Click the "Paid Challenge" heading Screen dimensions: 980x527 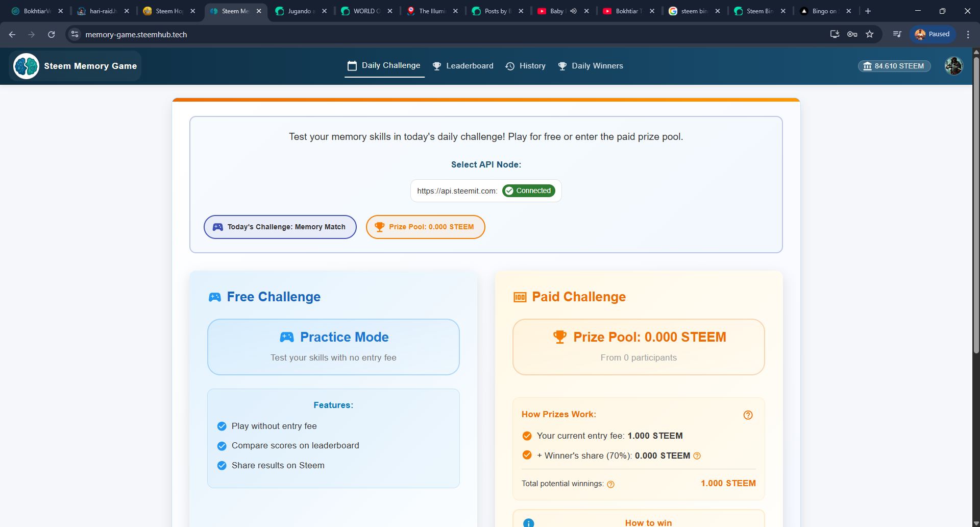coord(579,297)
